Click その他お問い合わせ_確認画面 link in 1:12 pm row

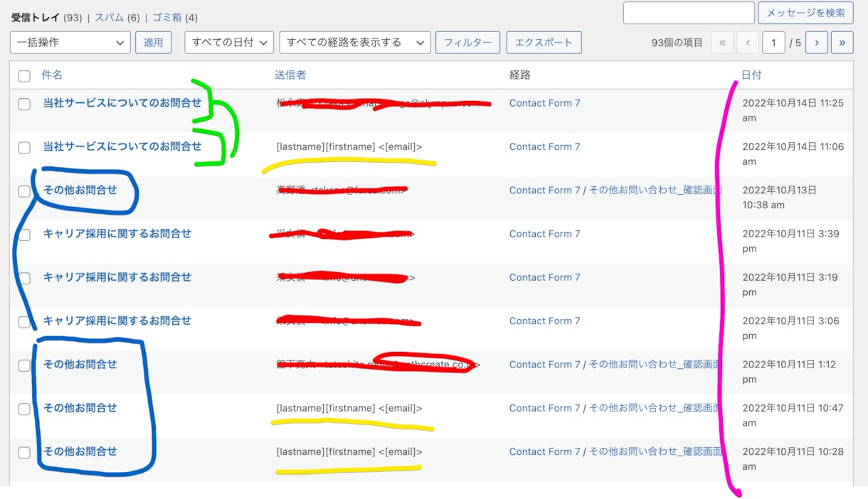656,364
